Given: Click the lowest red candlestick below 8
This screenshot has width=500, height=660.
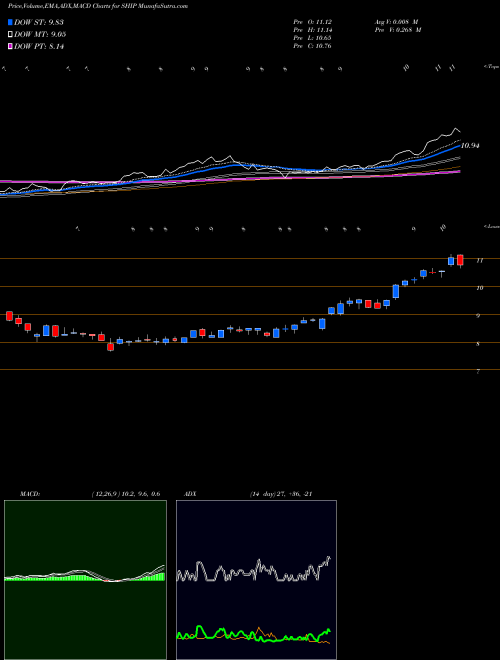Looking at the screenshot, I should point(110,347).
